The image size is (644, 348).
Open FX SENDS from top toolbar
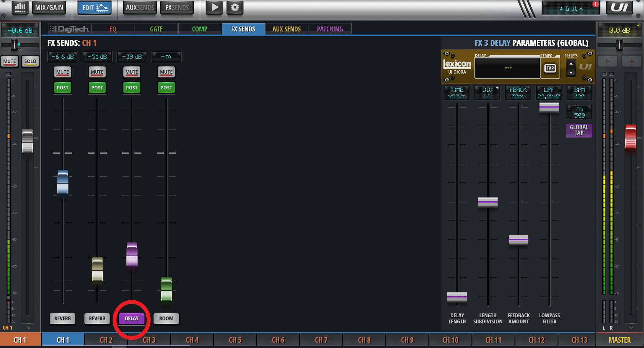(x=177, y=7)
